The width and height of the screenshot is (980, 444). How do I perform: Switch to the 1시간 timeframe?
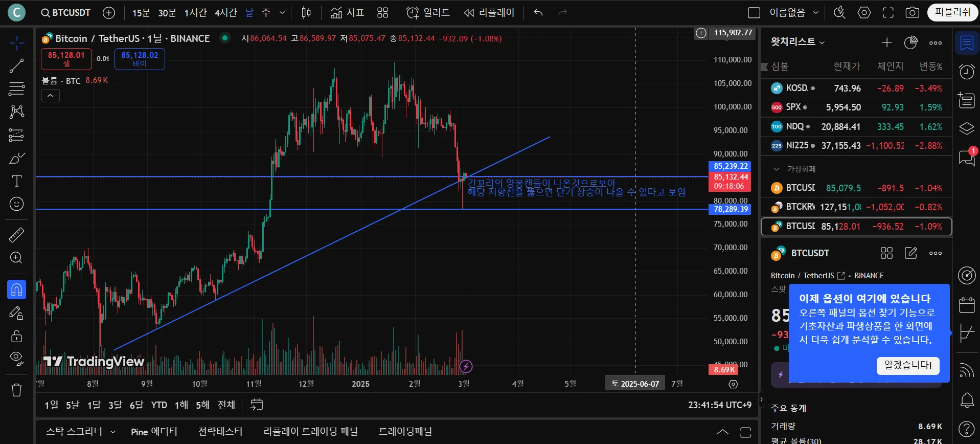195,13
